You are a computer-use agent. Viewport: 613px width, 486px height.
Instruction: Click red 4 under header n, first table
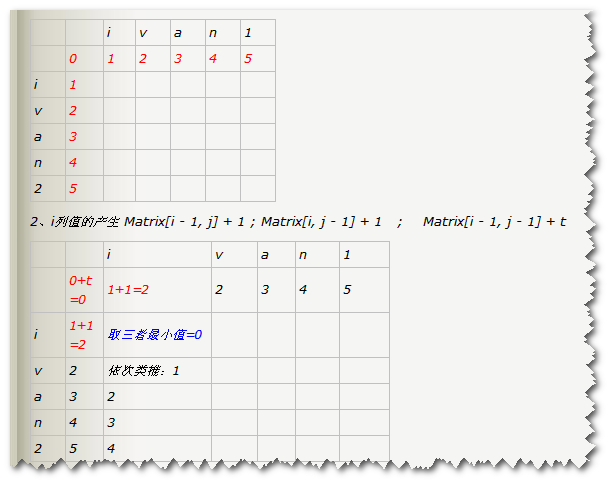tap(213, 59)
